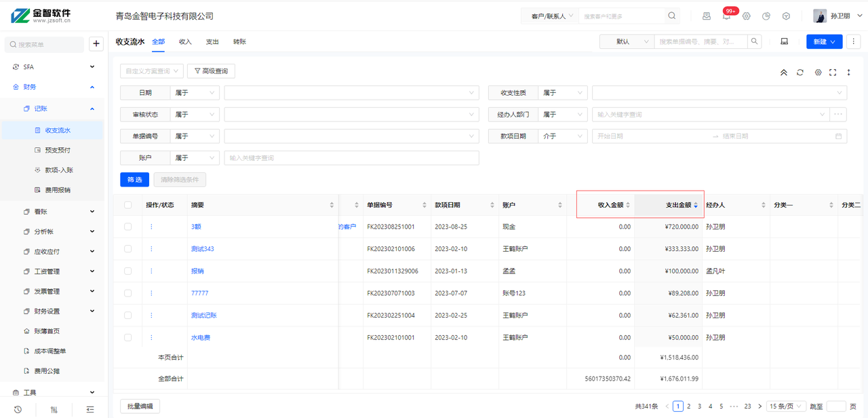Open the 款项日期 operator dropdown 介于
868x418 pixels.
click(x=562, y=136)
